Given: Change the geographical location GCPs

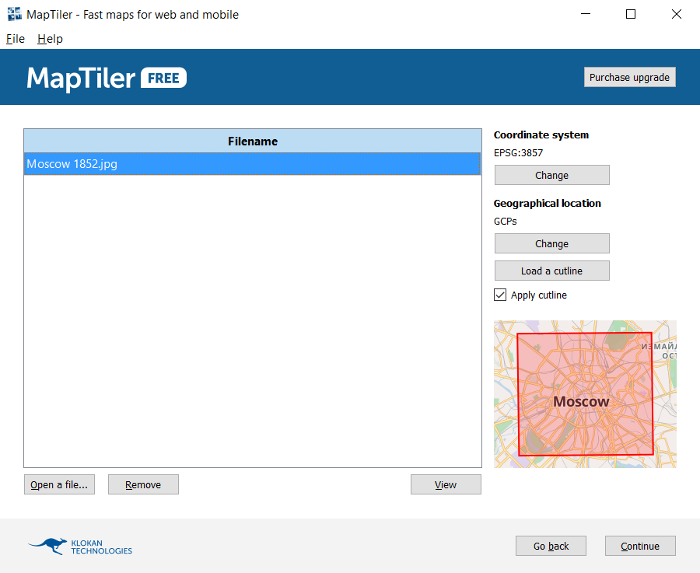Looking at the screenshot, I should point(552,244).
